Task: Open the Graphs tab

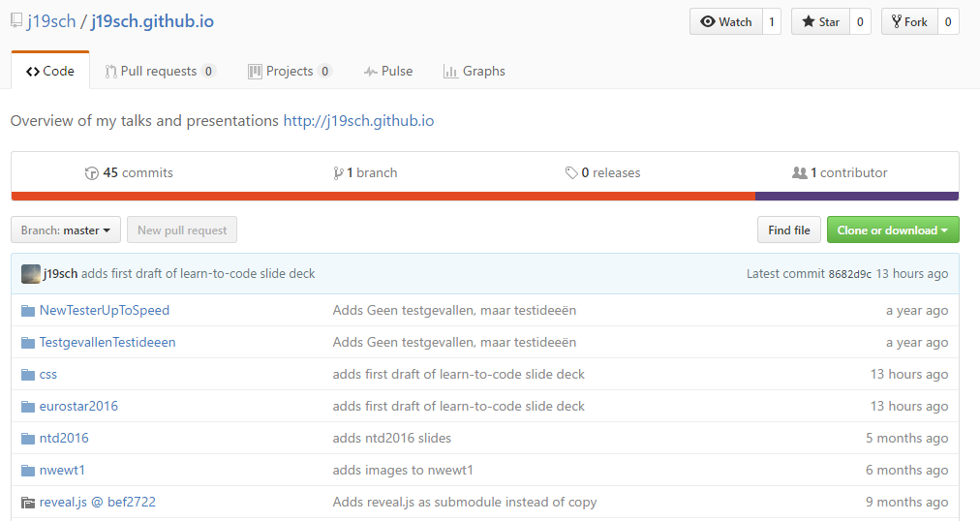Action: [x=474, y=72]
